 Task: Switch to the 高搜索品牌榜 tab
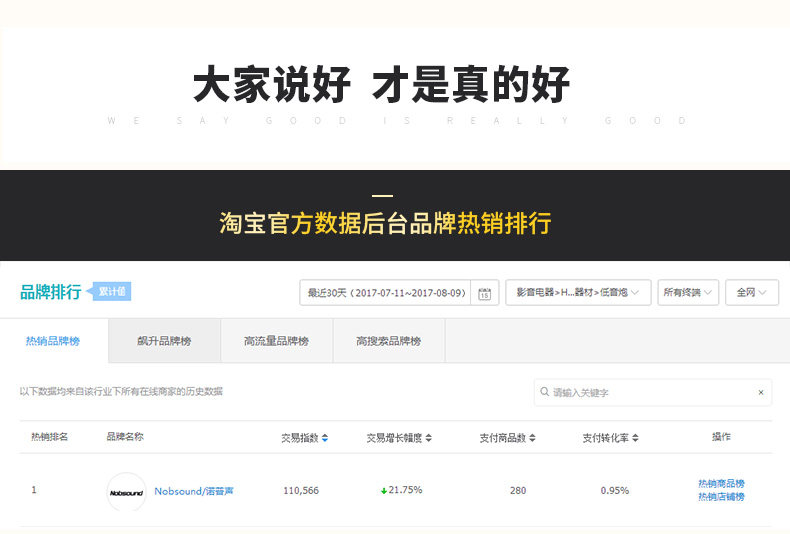point(388,341)
